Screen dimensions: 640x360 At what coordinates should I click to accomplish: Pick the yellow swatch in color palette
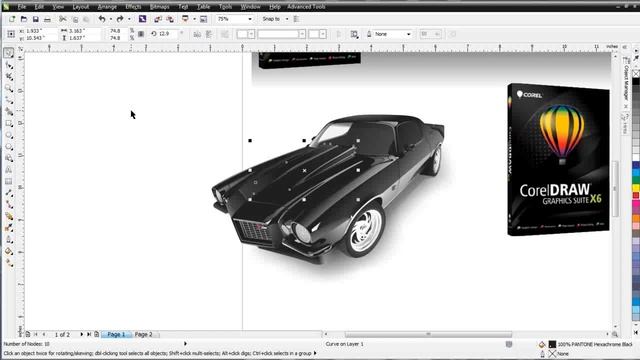coord(636,188)
